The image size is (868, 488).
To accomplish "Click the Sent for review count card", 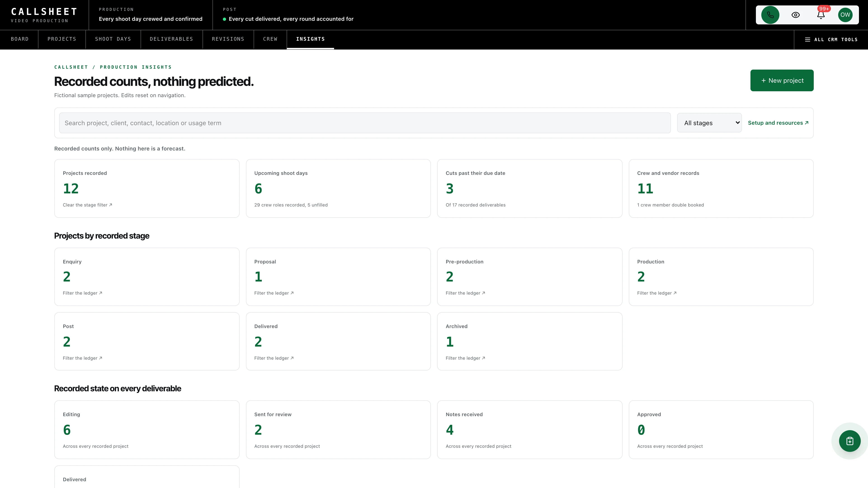I will (338, 429).
